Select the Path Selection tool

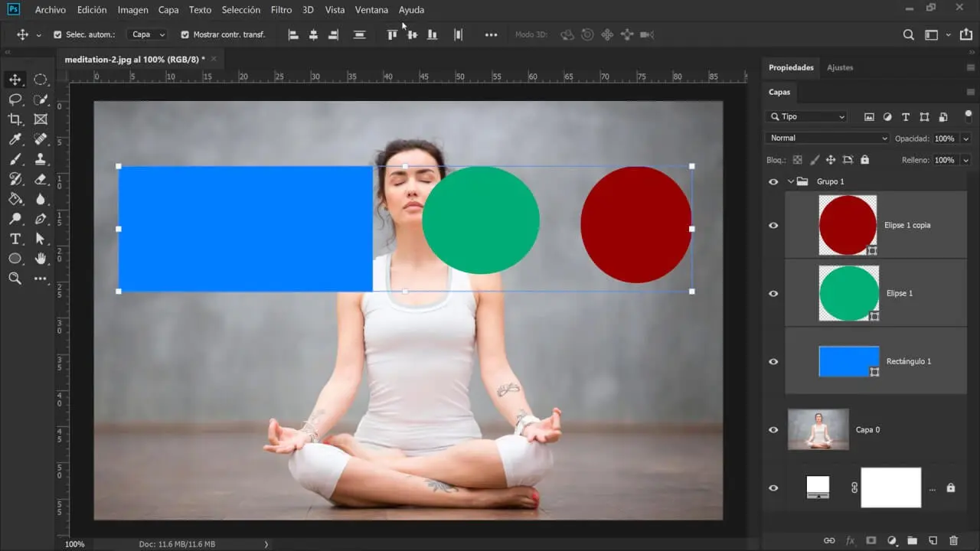tap(41, 239)
